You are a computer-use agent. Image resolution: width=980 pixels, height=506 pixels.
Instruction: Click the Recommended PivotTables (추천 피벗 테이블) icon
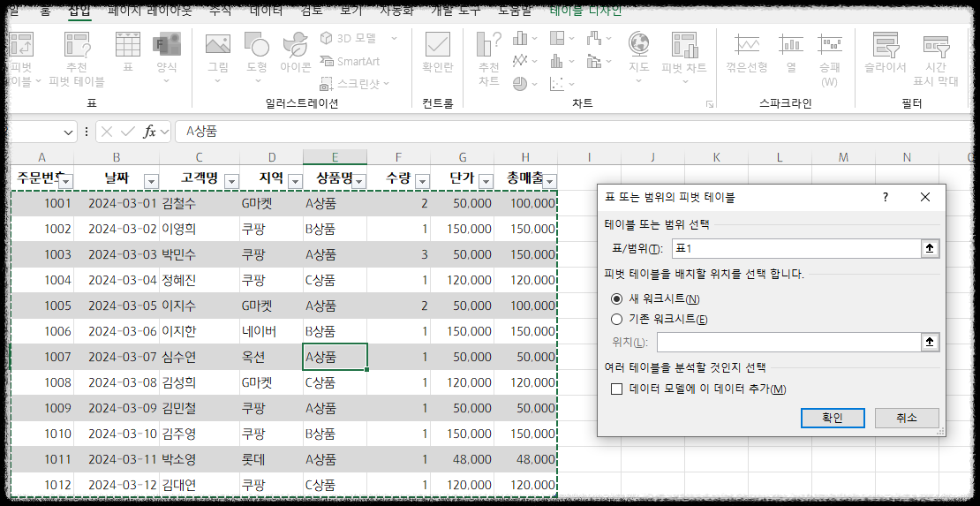click(78, 45)
